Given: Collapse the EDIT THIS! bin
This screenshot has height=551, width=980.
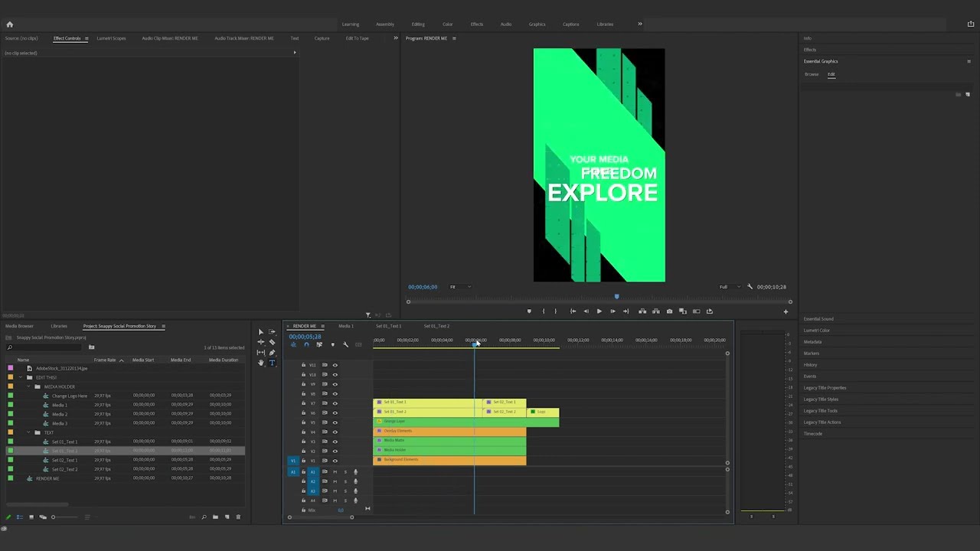Looking at the screenshot, I should [21, 377].
